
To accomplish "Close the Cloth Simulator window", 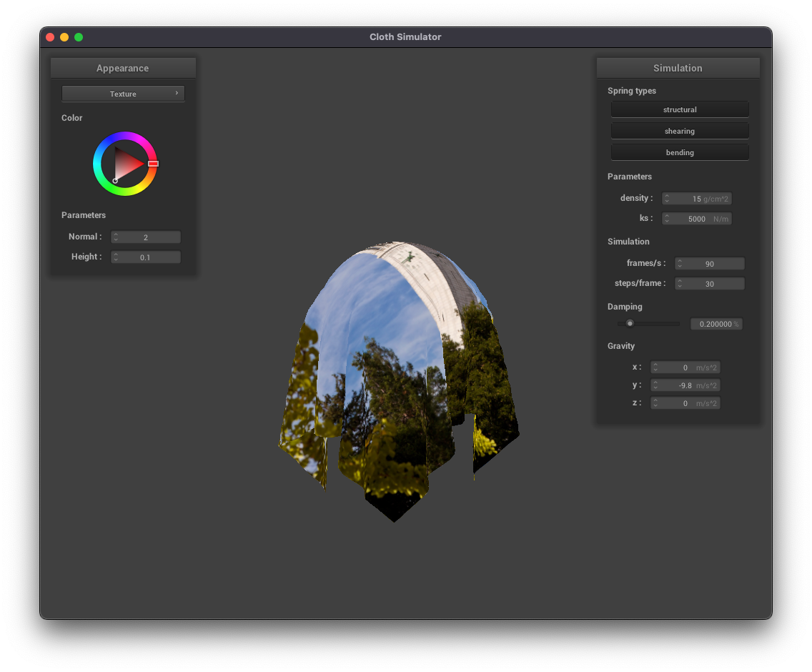I will [x=50, y=36].
